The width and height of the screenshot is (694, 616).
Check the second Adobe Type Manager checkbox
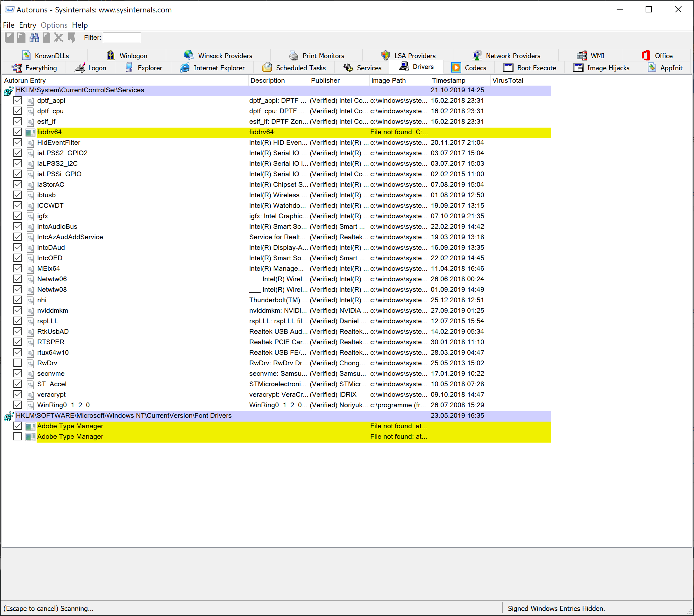point(18,437)
